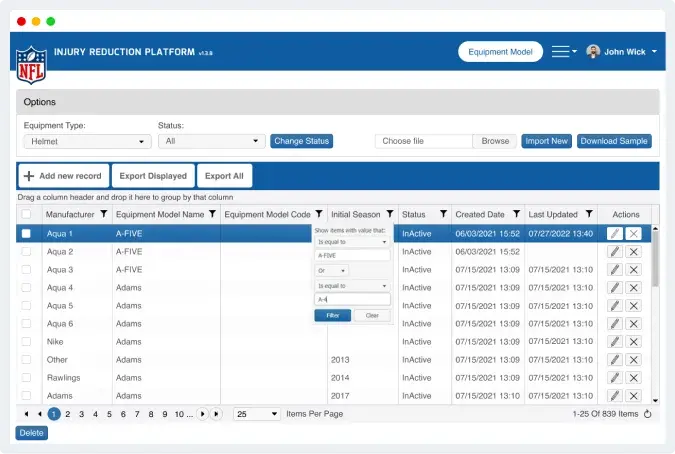675x454 pixels.
Task: Edit the Aqua 2 record
Action: pyautogui.click(x=615, y=252)
